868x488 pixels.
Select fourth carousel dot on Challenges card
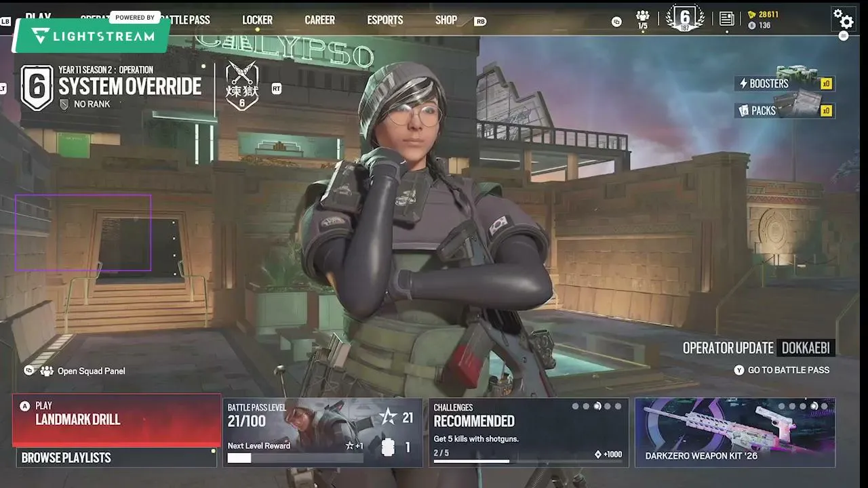click(x=608, y=407)
